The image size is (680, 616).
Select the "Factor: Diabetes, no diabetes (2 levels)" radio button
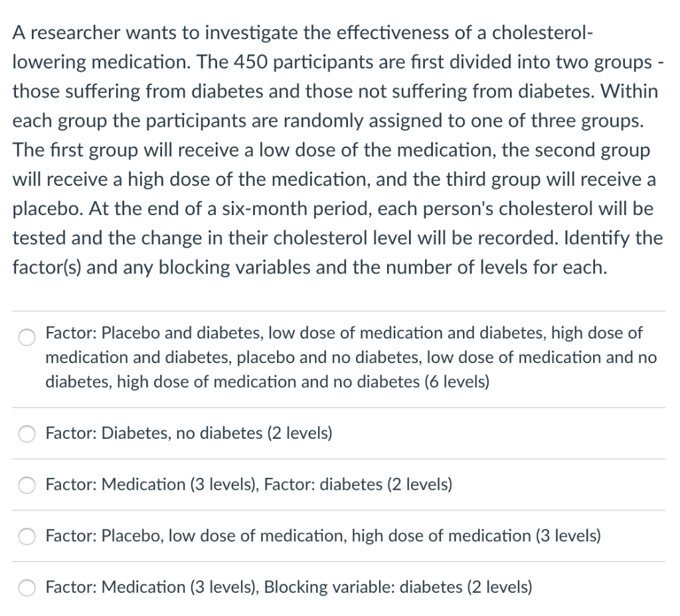(27, 433)
